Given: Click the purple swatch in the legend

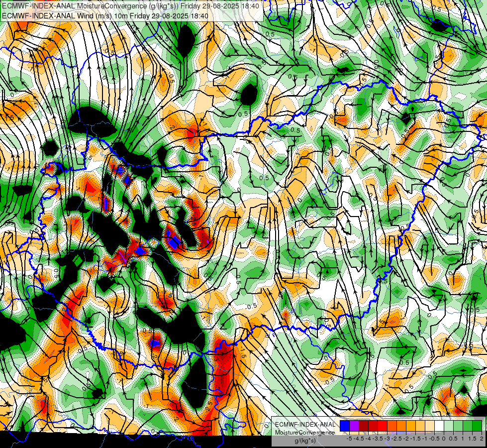Looking at the screenshot, I should click(x=354, y=426).
